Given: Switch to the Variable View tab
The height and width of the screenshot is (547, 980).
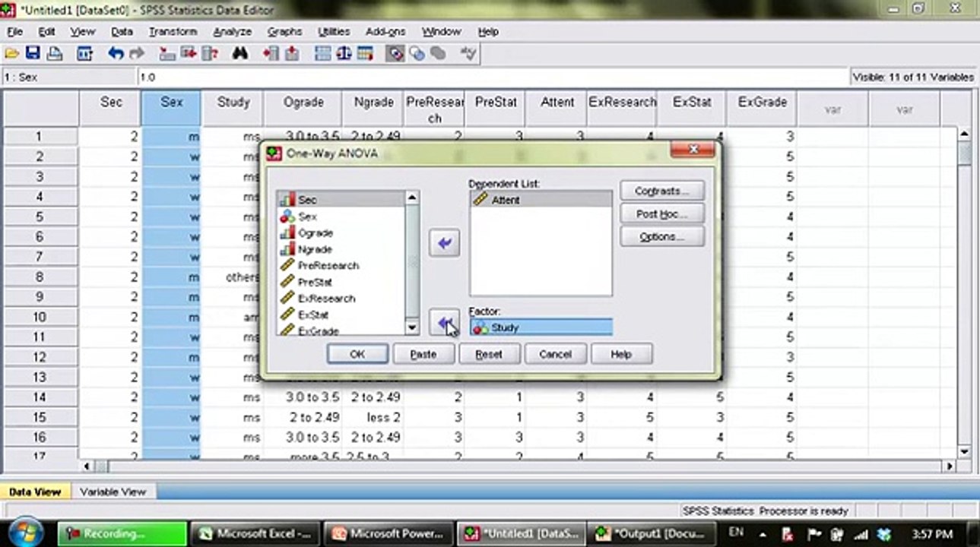Looking at the screenshot, I should point(113,492).
